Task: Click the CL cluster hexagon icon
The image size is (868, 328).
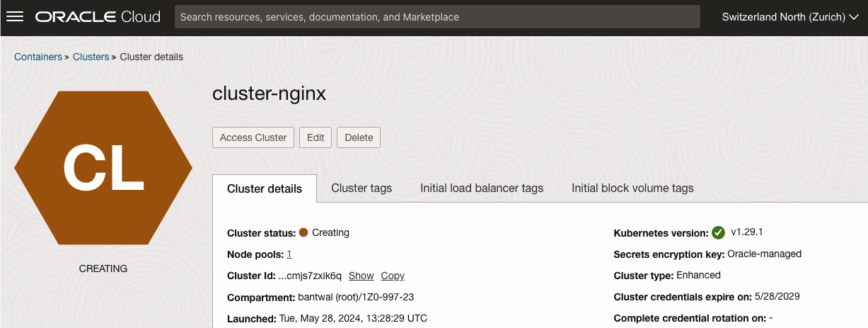Action: click(x=103, y=168)
